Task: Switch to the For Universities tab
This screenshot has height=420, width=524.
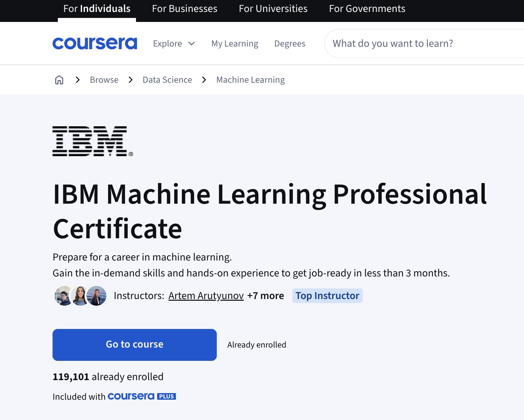Action: (273, 9)
